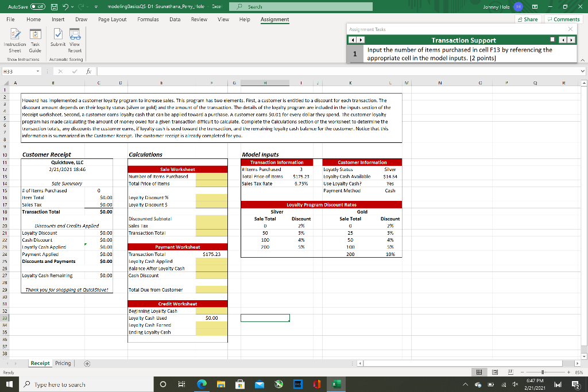Undo the last action

(65, 7)
